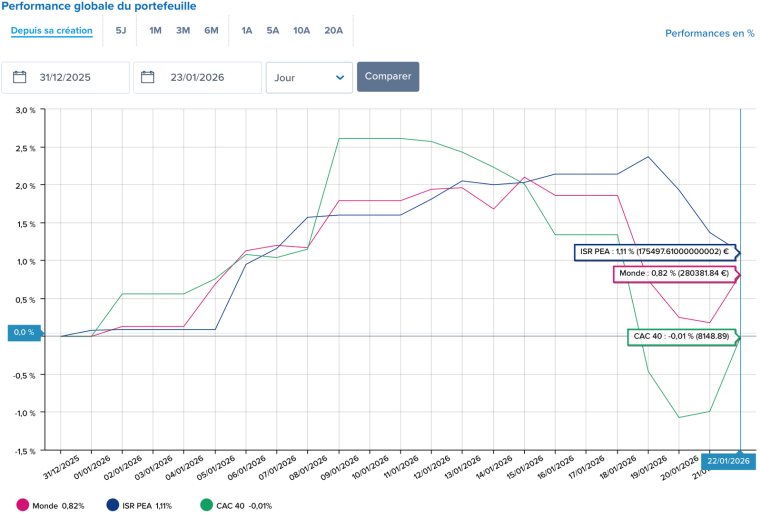Switch to the 5A period
760x517 pixels.
[273, 30]
